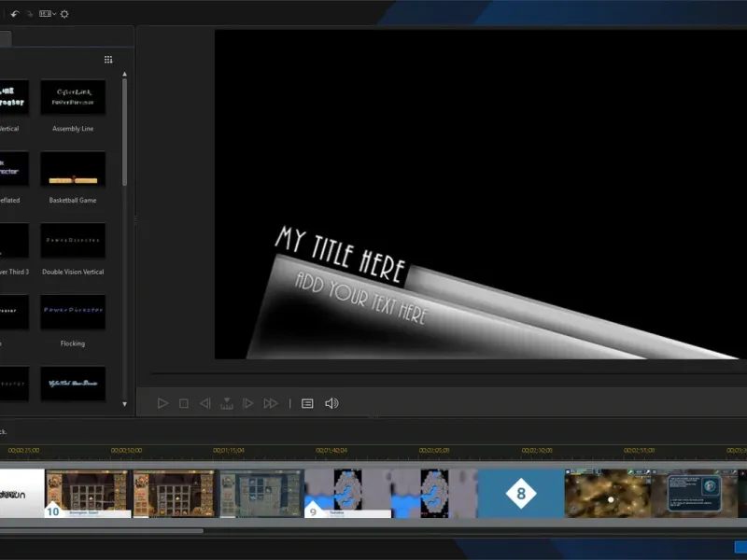Select the Basketball Game title template
The width and height of the screenshot is (747, 560).
click(73, 169)
